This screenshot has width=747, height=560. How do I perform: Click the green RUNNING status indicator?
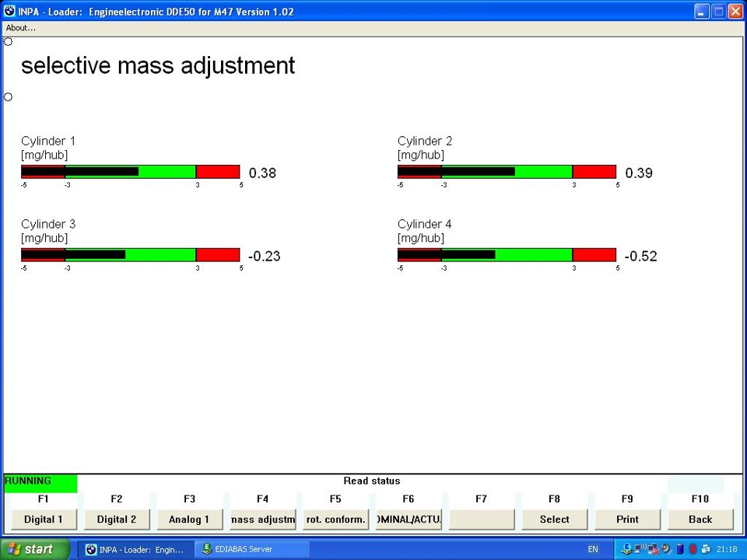tap(40, 483)
